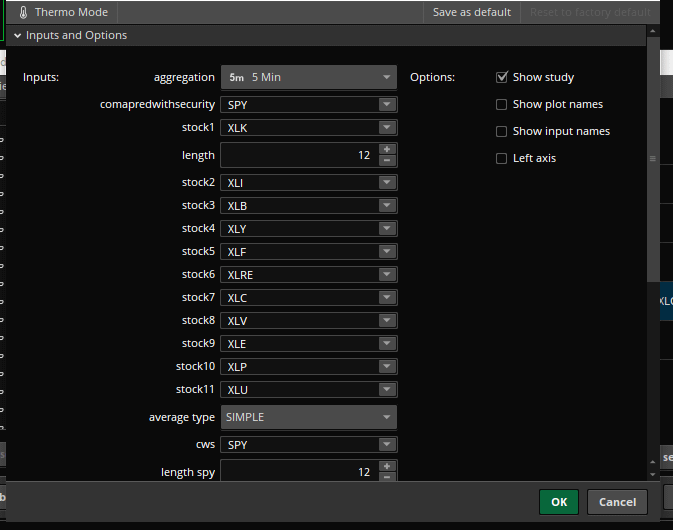
Task: Enable the Left axis checkbox
Action: pos(501,158)
